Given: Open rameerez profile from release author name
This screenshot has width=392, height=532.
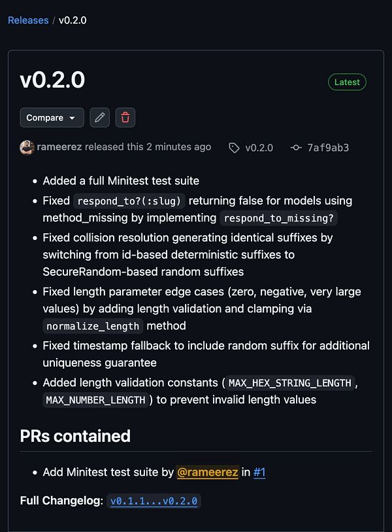Looking at the screenshot, I should point(60,147).
